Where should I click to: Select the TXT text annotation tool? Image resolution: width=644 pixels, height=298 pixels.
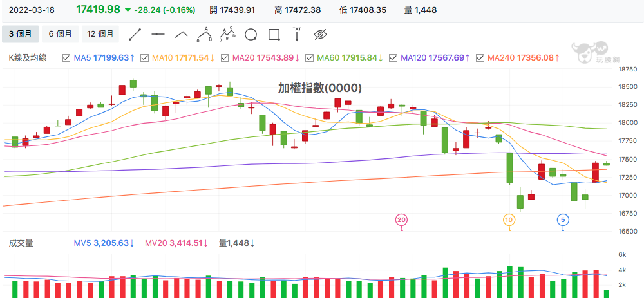[x=296, y=34]
